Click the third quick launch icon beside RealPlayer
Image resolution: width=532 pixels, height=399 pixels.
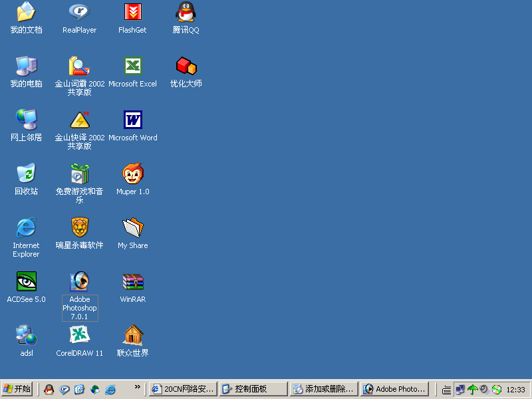tap(79, 389)
